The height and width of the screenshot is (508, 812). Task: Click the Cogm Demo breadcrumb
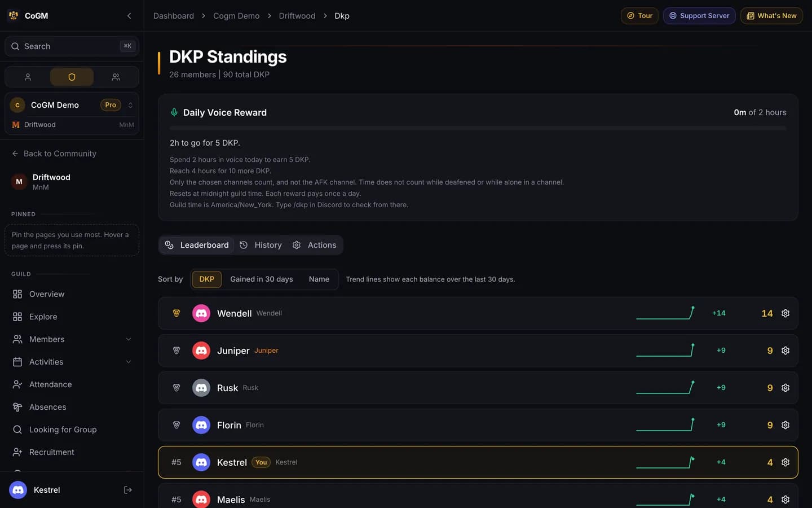(x=236, y=16)
